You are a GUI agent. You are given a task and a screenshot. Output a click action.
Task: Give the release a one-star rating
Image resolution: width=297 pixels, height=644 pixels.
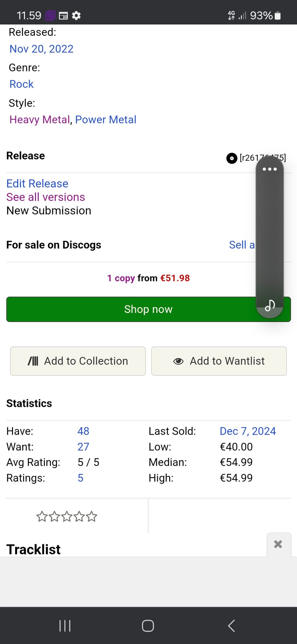point(42,516)
